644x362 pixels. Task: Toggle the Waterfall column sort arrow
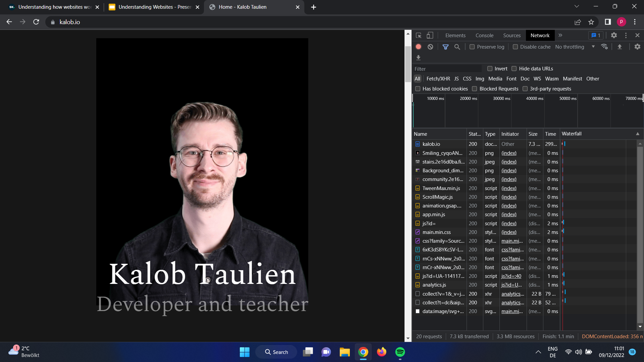[637, 134]
